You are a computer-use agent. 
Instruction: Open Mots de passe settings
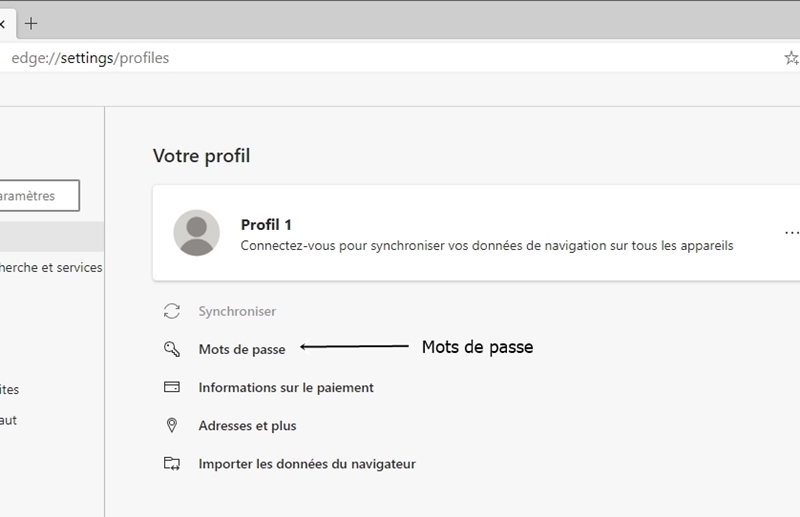tap(242, 350)
